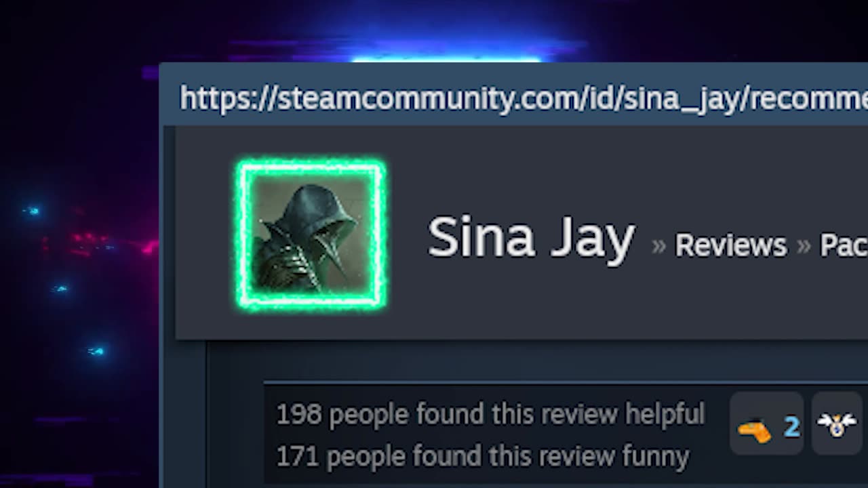Image resolution: width=868 pixels, height=488 pixels.
Task: Click the winged medal award icon
Action: pos(836,425)
